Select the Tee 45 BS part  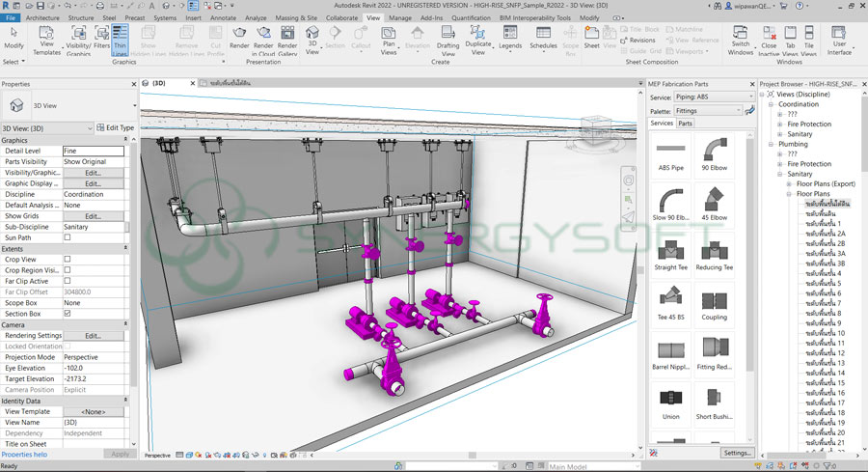coord(671,304)
